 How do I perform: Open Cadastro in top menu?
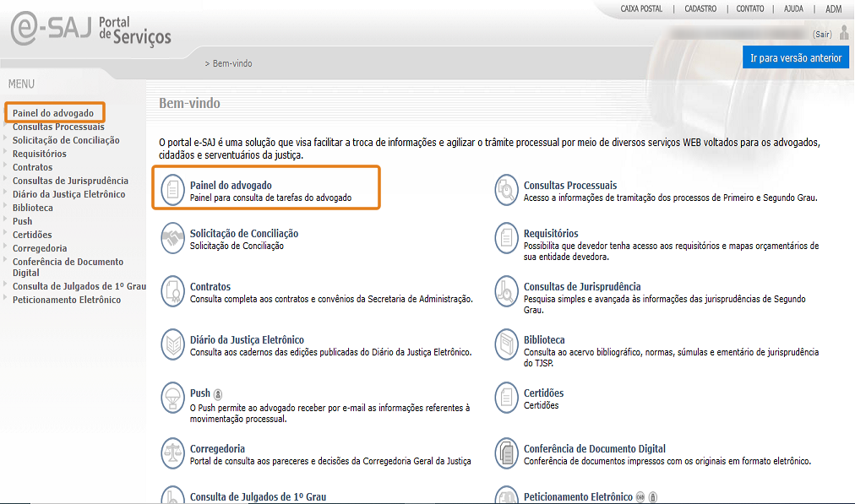700,8
